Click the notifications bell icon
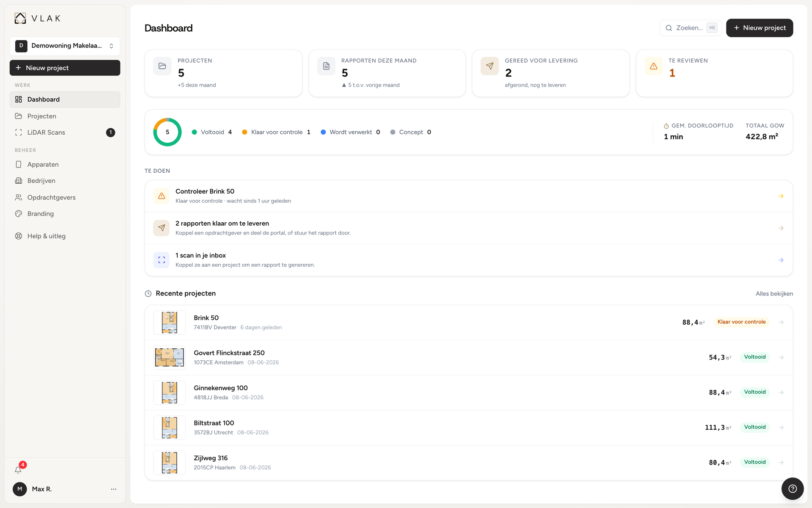Viewport: 812px width, 508px height. pos(18,470)
